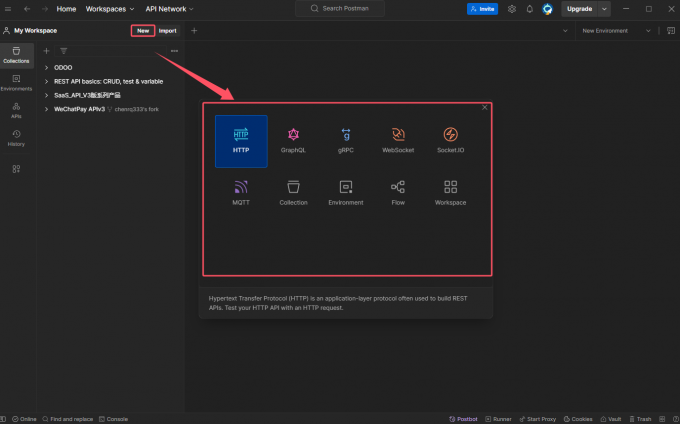The image size is (680, 424).
Task: Open the settings gear in header
Action: coord(512,9)
